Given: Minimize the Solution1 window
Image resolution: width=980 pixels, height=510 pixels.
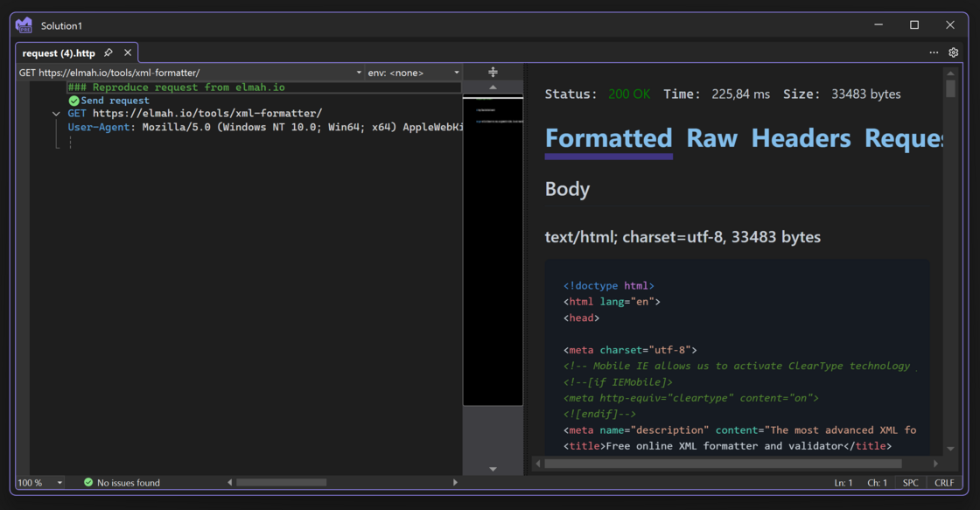Looking at the screenshot, I should 878,25.
